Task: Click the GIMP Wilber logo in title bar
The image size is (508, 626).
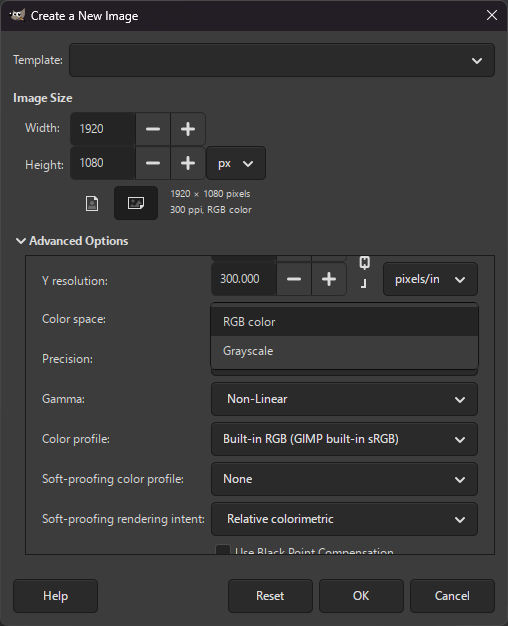Action: click(x=17, y=16)
